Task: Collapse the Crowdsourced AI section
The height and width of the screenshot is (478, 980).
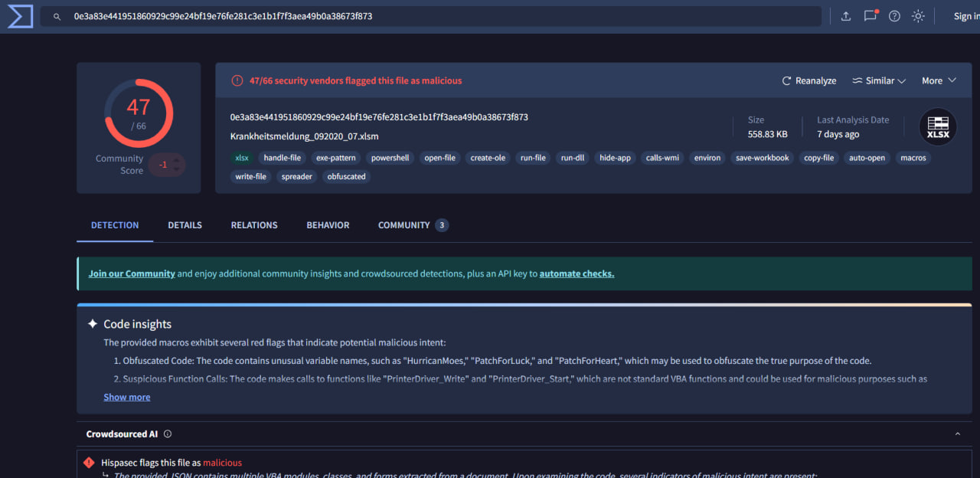Action: pyautogui.click(x=957, y=434)
